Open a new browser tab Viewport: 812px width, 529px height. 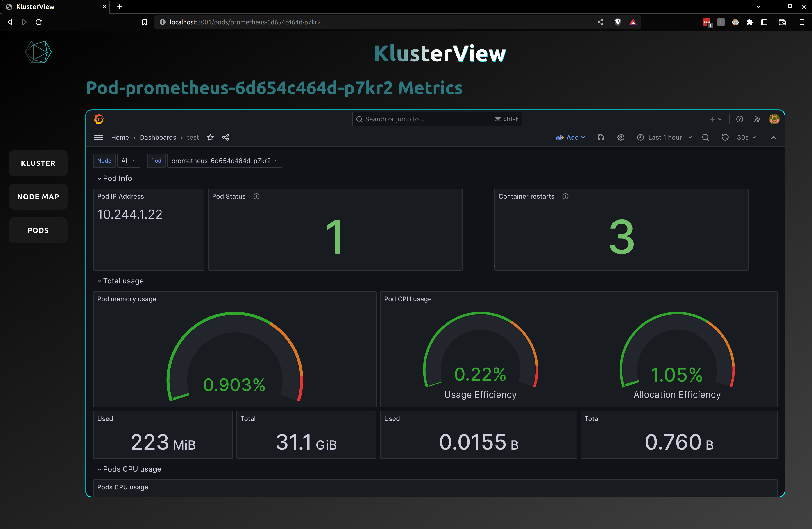click(120, 7)
